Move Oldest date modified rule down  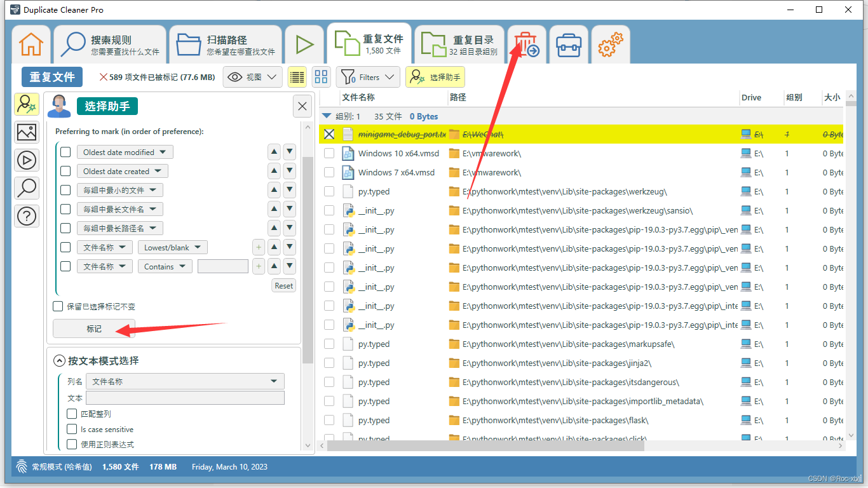[x=289, y=152]
